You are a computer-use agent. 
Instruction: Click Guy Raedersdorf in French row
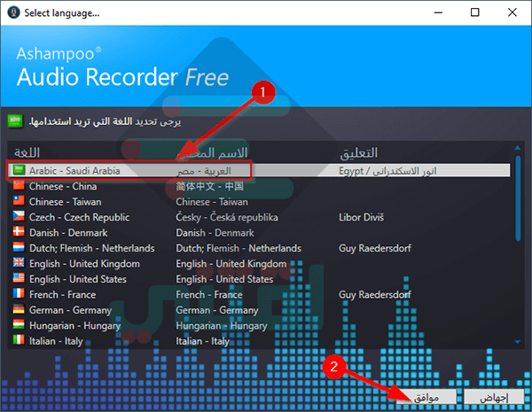(375, 295)
